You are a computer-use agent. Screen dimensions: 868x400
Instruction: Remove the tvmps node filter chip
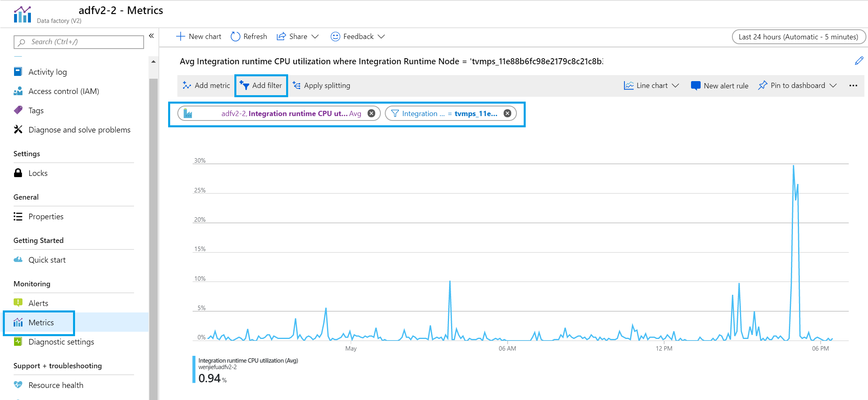click(x=507, y=113)
